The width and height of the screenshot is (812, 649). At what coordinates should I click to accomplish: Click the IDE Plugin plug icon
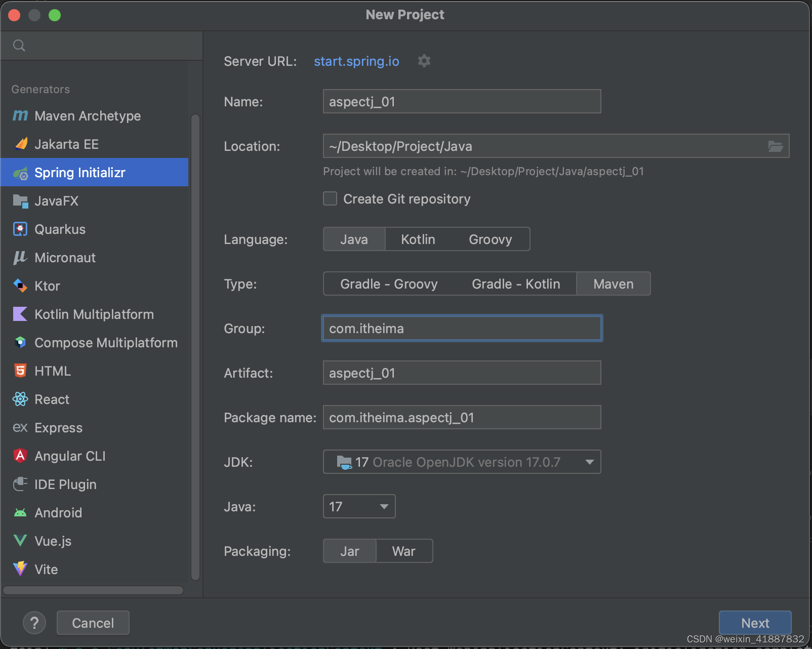20,484
